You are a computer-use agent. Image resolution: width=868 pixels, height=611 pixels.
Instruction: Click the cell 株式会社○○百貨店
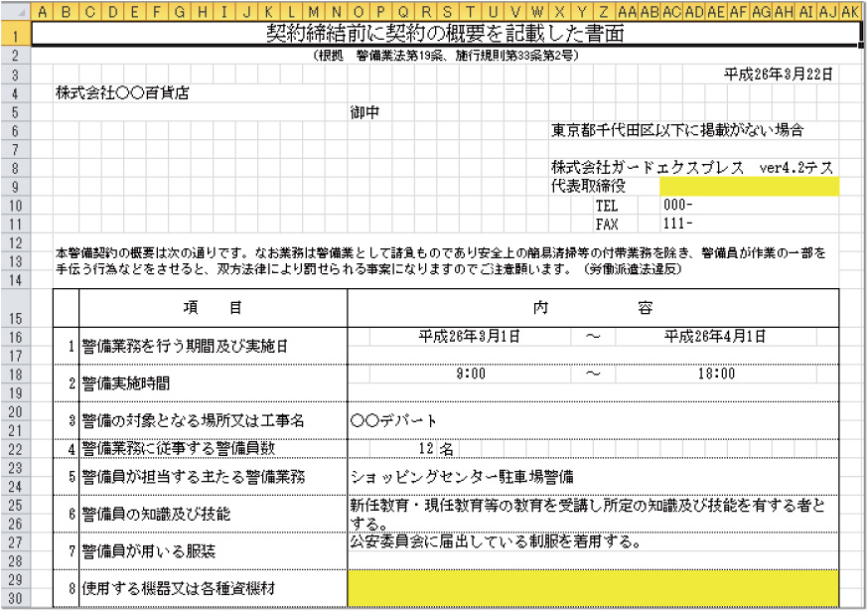122,93
